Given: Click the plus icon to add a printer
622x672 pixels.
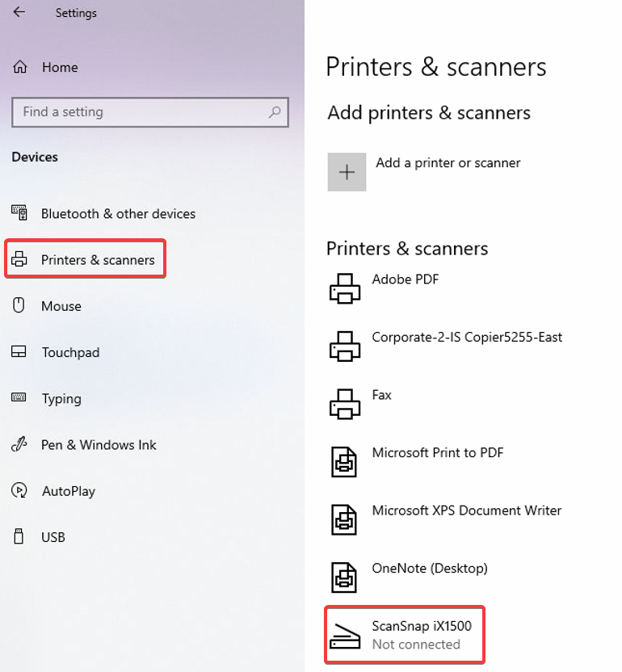Looking at the screenshot, I should pos(347,172).
